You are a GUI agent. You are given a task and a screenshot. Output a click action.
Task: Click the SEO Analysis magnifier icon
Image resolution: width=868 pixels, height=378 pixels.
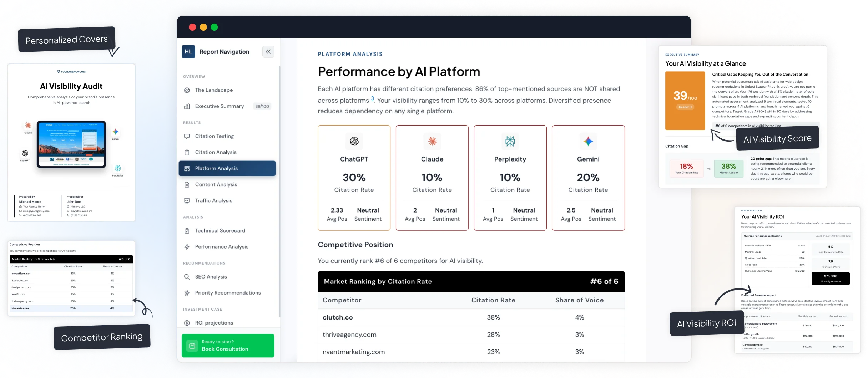click(x=187, y=277)
